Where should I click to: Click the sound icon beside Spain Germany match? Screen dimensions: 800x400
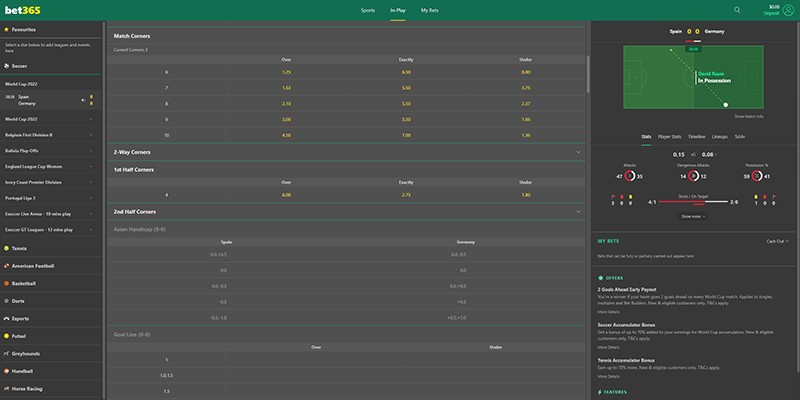coord(83,100)
